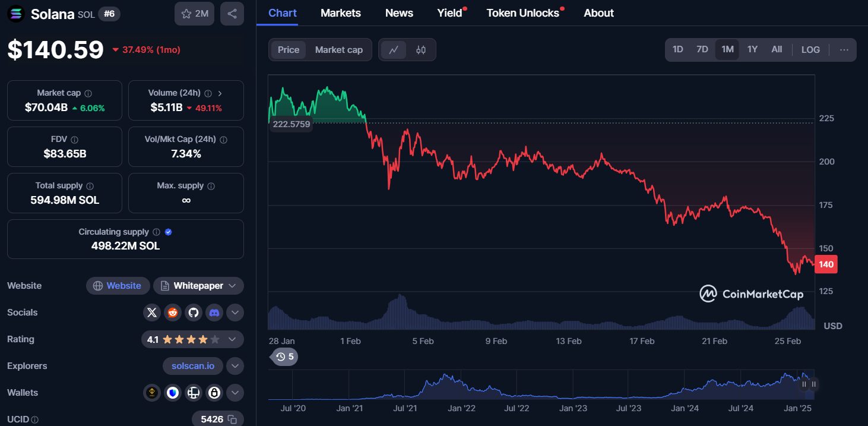Open the chart more options menu
Screen dimensions: 868x426
pyautogui.click(x=844, y=50)
